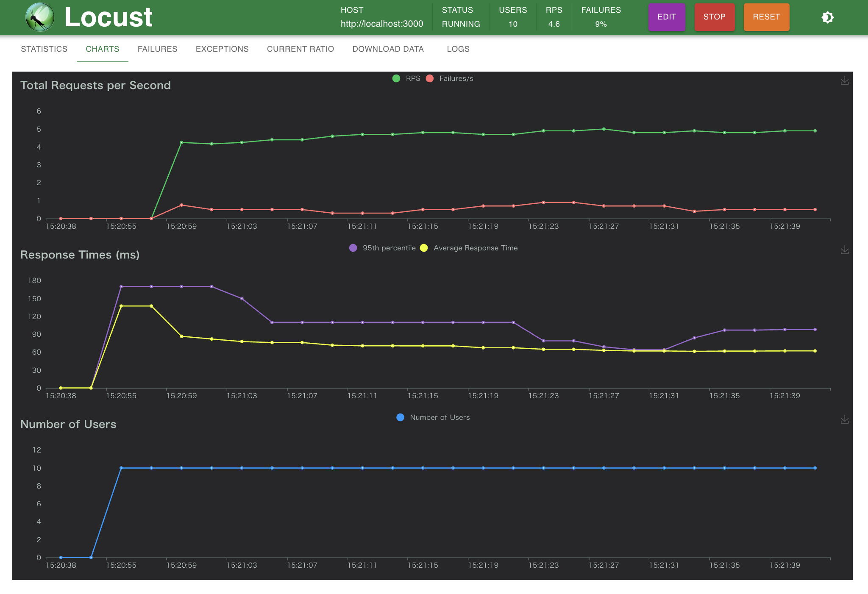The image size is (868, 594).
Task: Switch to the Statistics tab
Action: tap(44, 49)
